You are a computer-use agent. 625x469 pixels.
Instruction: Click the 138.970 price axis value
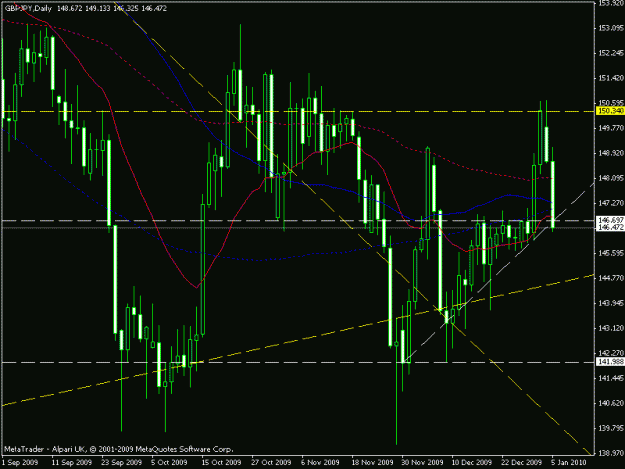click(x=611, y=453)
